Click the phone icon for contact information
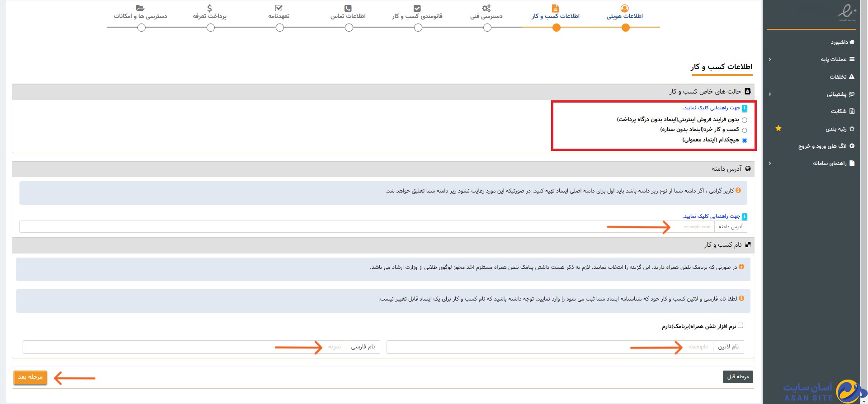This screenshot has width=868, height=404. [348, 8]
